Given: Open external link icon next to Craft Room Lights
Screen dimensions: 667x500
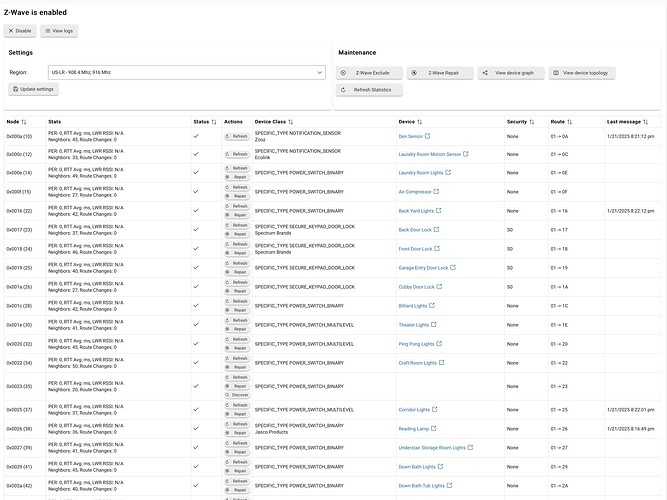Looking at the screenshot, I should tap(442, 363).
